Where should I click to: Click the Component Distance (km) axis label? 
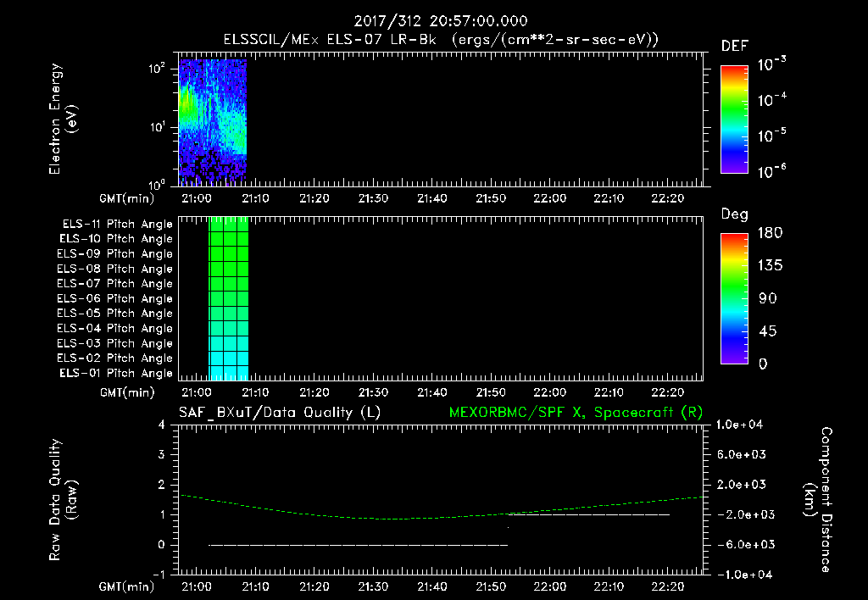click(818, 500)
